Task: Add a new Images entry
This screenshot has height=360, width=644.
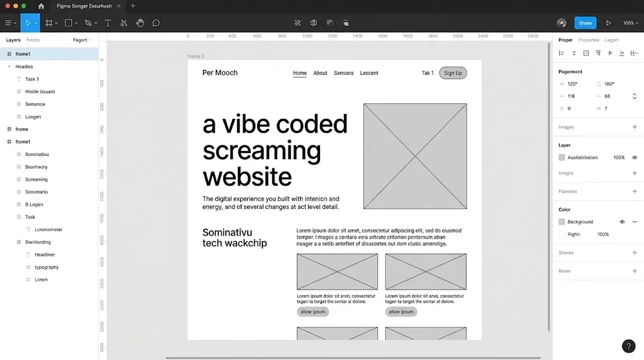Action: [x=635, y=127]
